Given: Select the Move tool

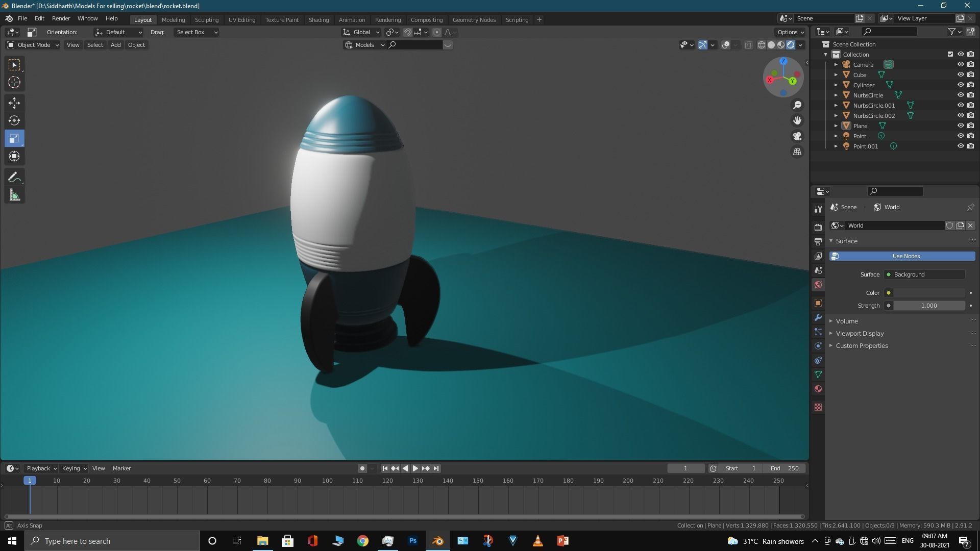Looking at the screenshot, I should [14, 103].
